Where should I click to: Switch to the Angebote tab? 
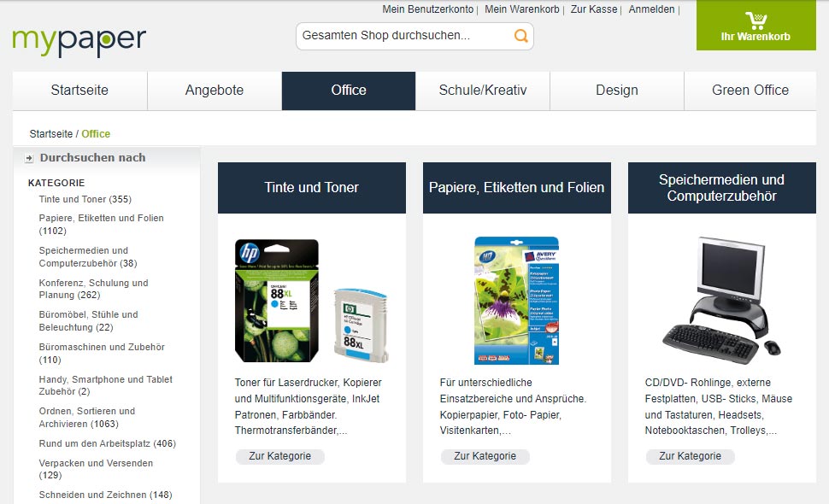215,91
